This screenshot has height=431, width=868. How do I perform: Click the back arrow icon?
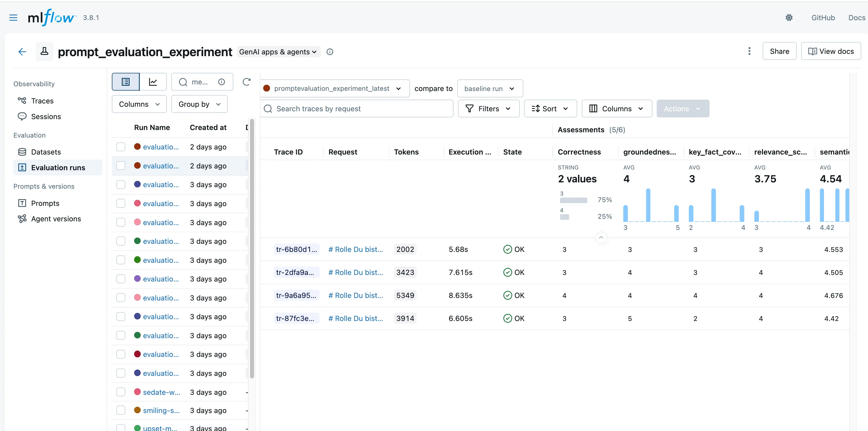(x=22, y=52)
